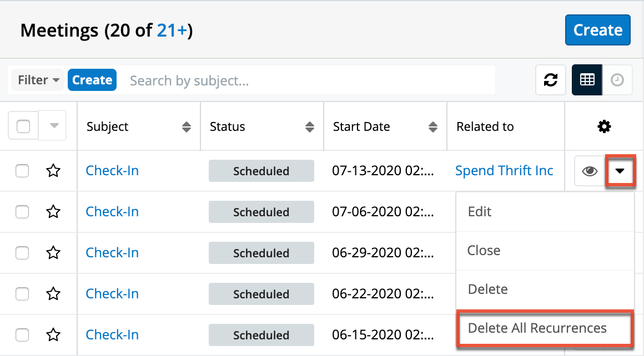Open the activity timeline view

(x=618, y=80)
